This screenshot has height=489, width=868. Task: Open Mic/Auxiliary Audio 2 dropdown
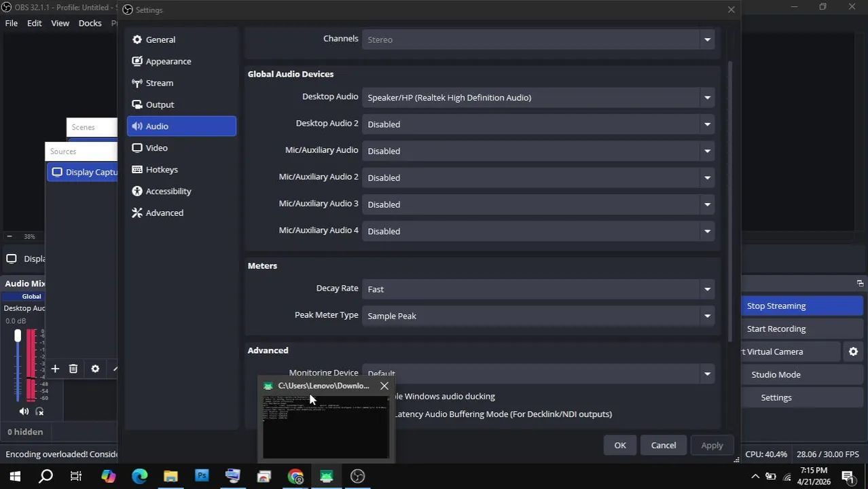point(538,178)
